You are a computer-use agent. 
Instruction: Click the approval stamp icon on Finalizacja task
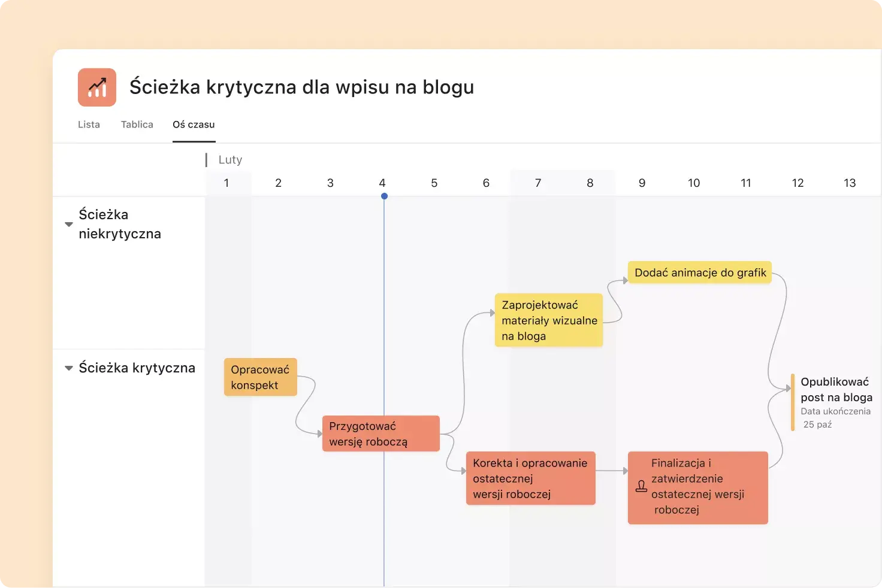[x=641, y=486]
